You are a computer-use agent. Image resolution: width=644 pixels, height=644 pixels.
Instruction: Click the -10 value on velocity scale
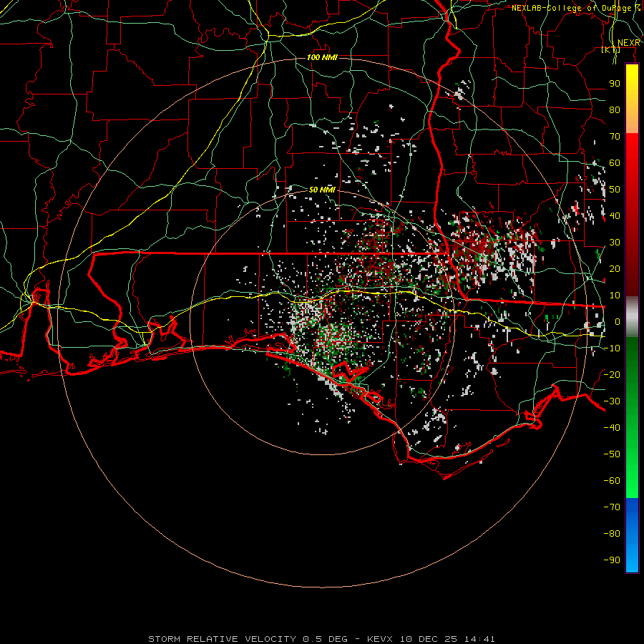[x=612, y=348]
